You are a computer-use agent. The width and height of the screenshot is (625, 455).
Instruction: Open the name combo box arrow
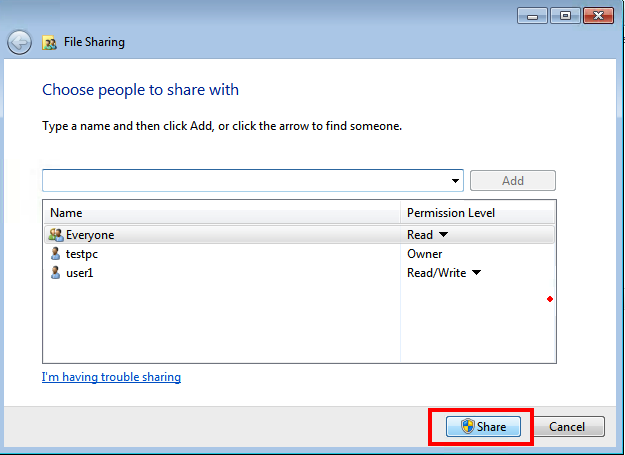(455, 181)
